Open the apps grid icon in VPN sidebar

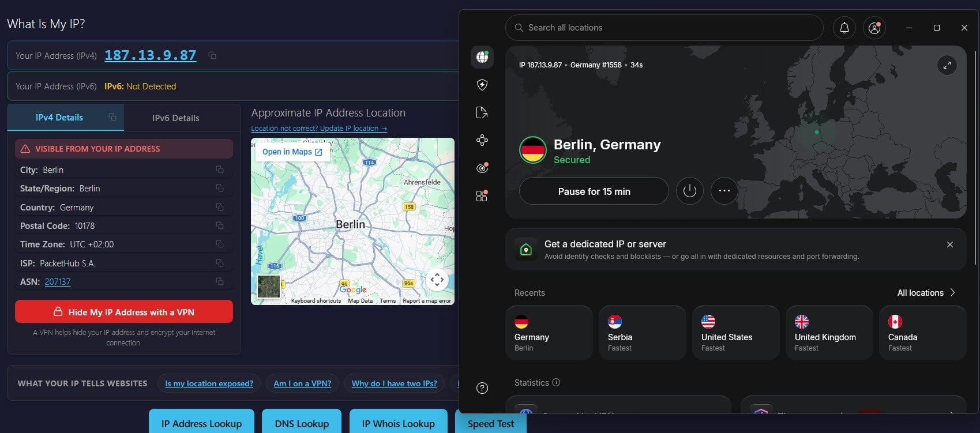[482, 195]
